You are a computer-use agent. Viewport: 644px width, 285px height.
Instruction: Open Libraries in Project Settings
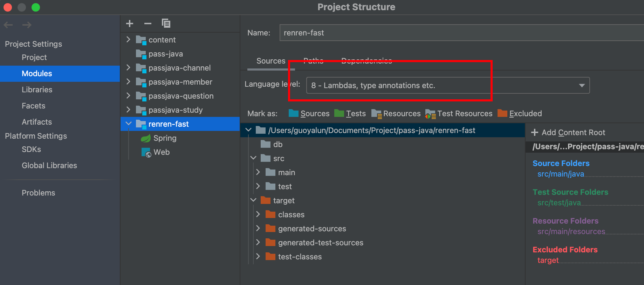pos(37,90)
